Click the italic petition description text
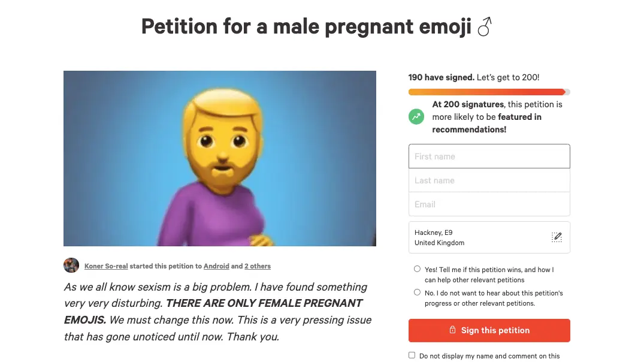The height and width of the screenshot is (362, 644). tap(218, 312)
